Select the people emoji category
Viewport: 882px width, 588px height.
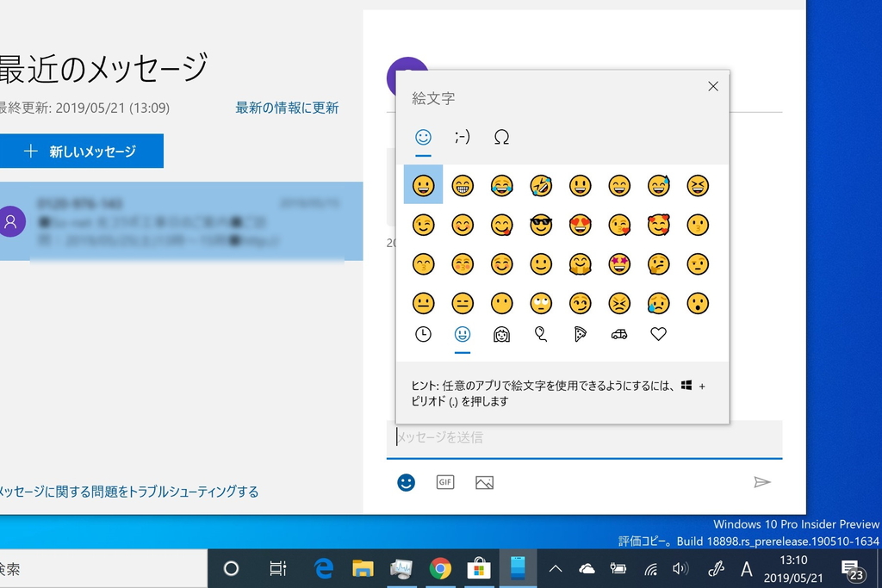501,334
